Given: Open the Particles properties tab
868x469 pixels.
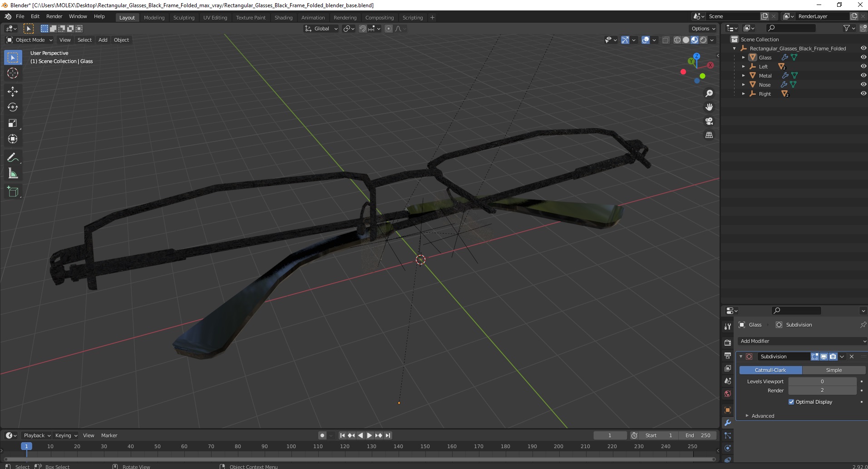Looking at the screenshot, I should pyautogui.click(x=728, y=435).
